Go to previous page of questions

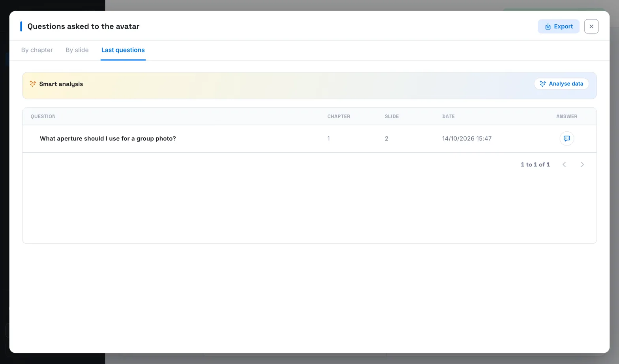point(564,164)
